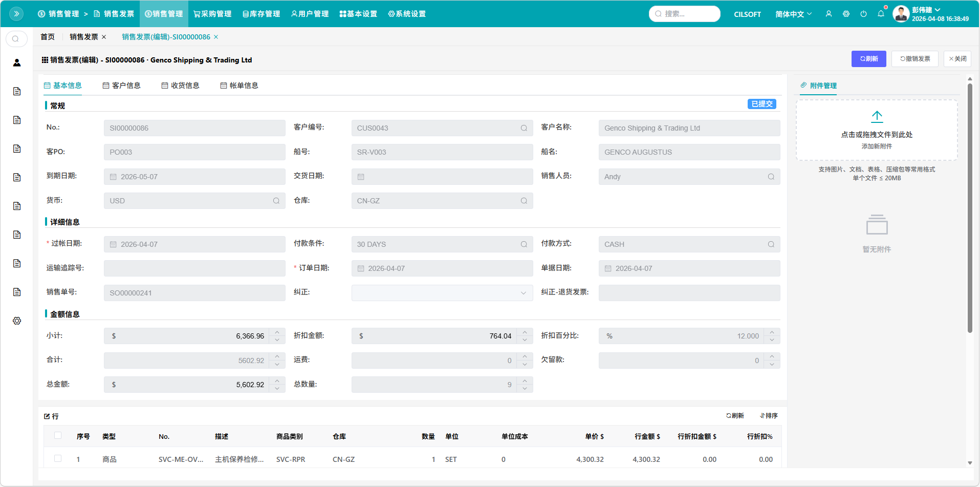Image resolution: width=980 pixels, height=487 pixels.
Task: Click the blue 刷新 button
Action: click(868, 59)
